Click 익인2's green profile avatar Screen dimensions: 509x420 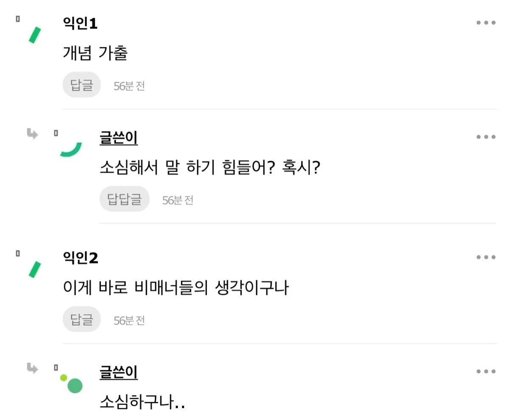point(34,269)
